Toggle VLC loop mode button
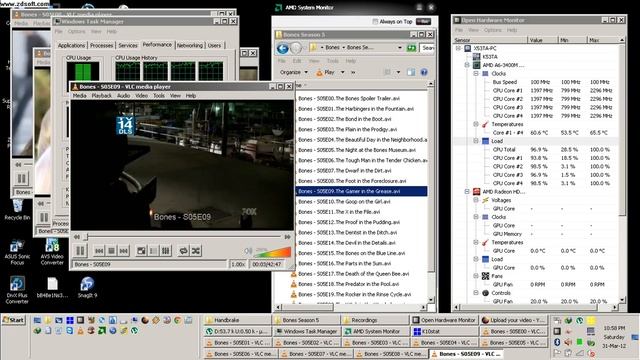This screenshot has width=640, height=360. pos(183,251)
